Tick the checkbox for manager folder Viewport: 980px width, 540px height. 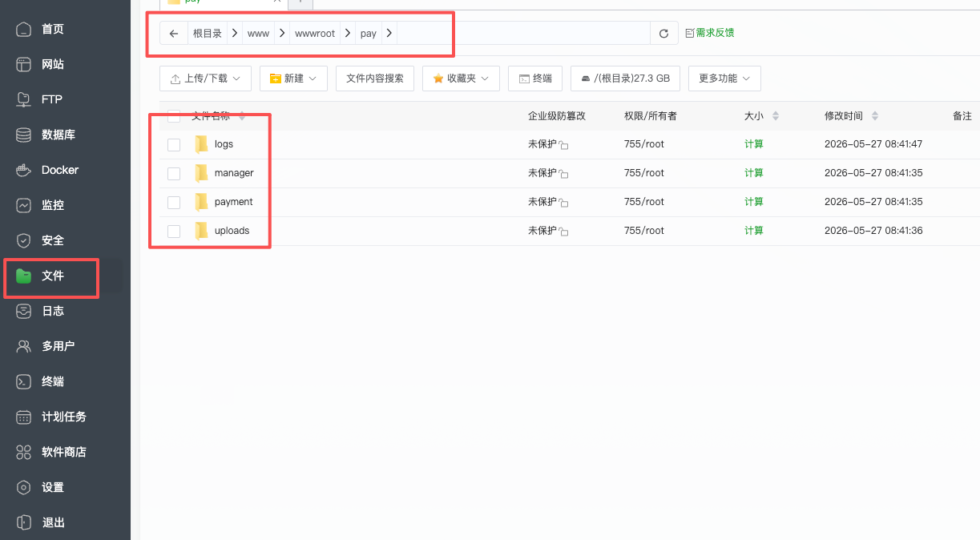(174, 174)
